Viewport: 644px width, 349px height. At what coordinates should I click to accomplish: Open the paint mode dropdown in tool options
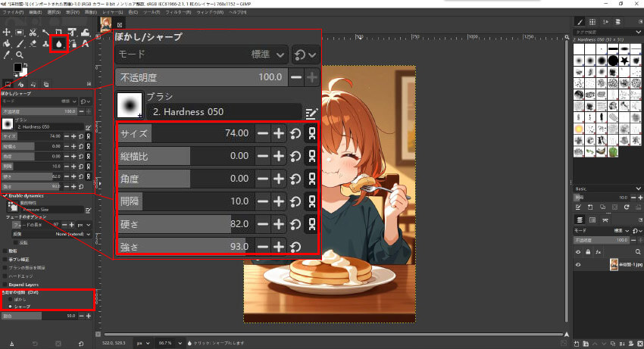[39, 101]
